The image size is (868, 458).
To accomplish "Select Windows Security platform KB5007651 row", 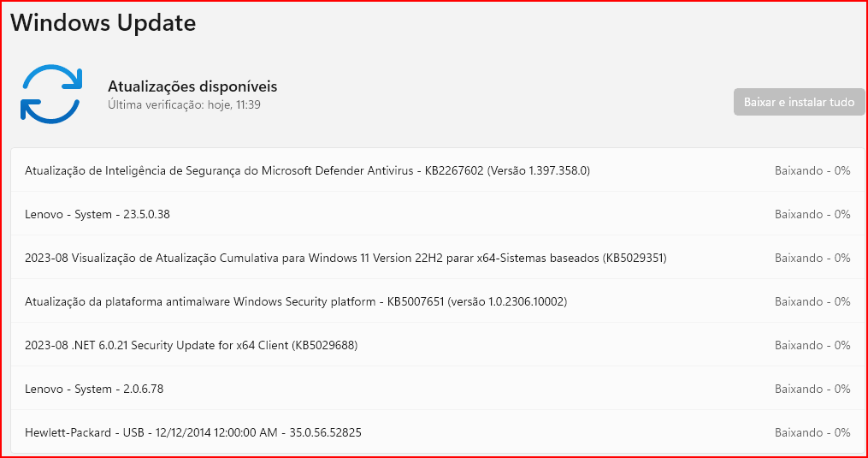I will click(x=437, y=301).
